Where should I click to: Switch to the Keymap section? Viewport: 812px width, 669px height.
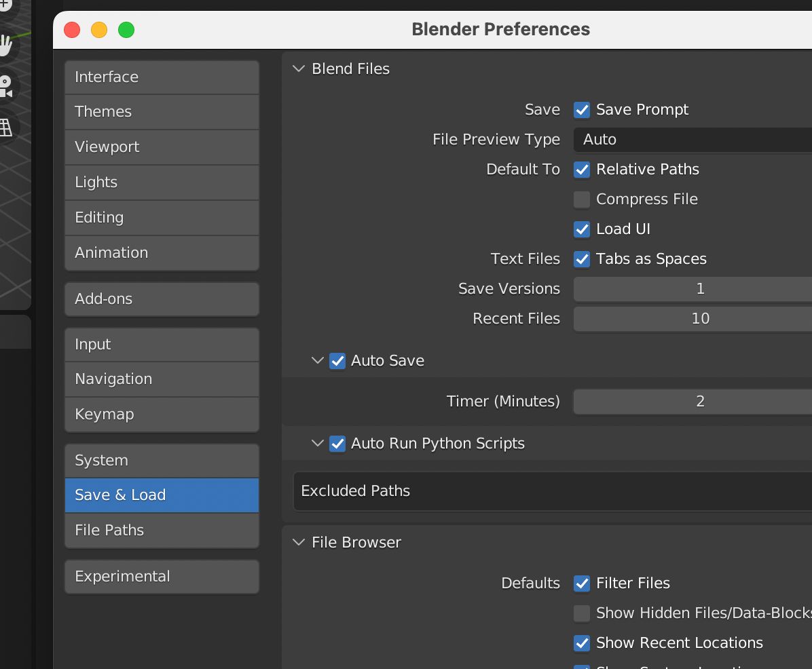162,415
